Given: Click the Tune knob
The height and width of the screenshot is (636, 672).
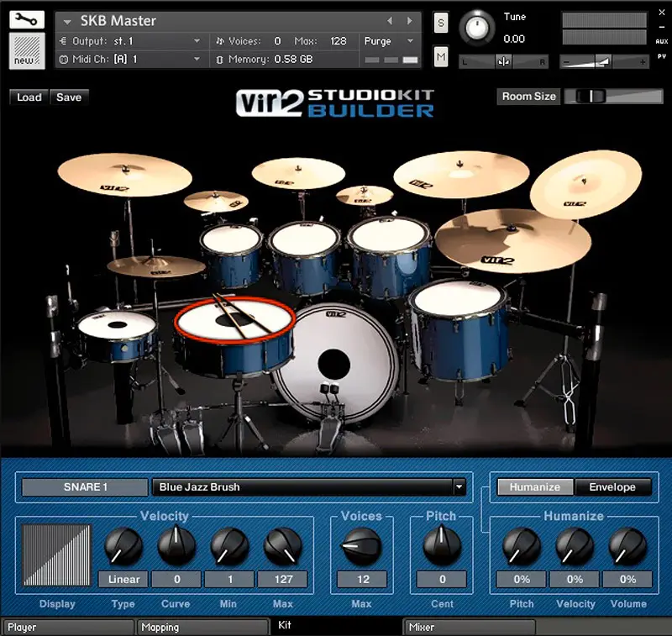Looking at the screenshot, I should pyautogui.click(x=477, y=29).
